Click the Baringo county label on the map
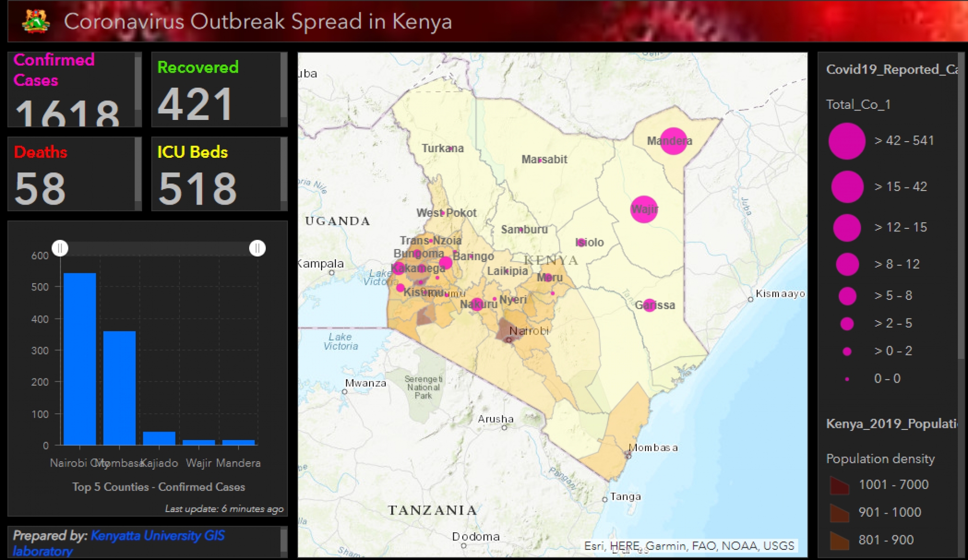The height and width of the screenshot is (560, 968). click(473, 257)
